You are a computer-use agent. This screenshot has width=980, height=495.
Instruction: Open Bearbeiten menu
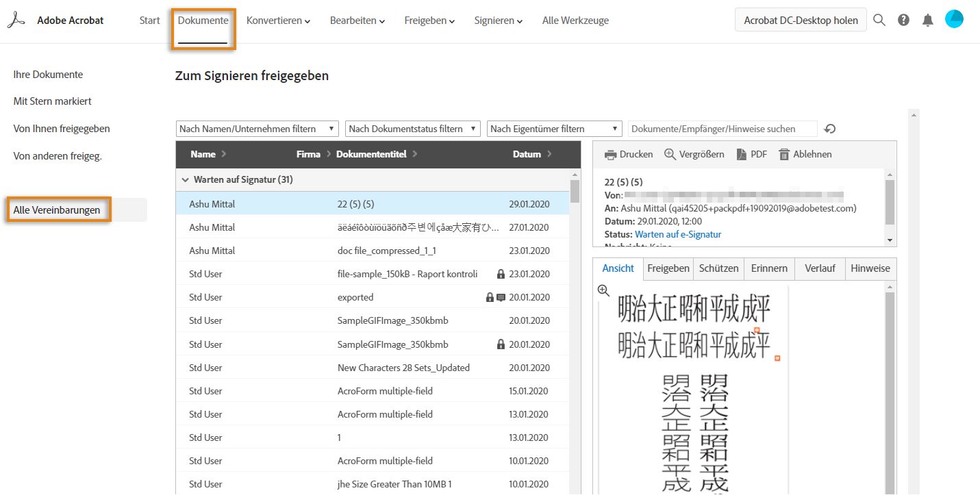(357, 21)
